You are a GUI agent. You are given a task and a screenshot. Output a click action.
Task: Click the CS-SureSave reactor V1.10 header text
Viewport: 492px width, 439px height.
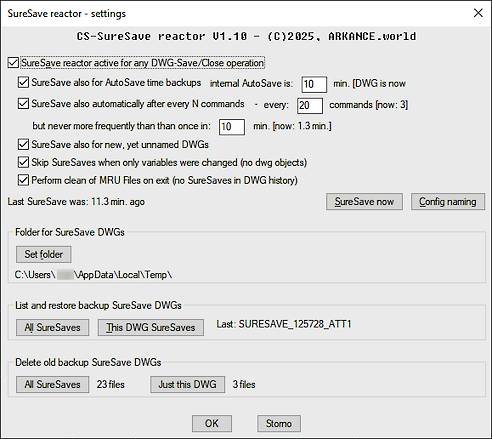pos(246,36)
